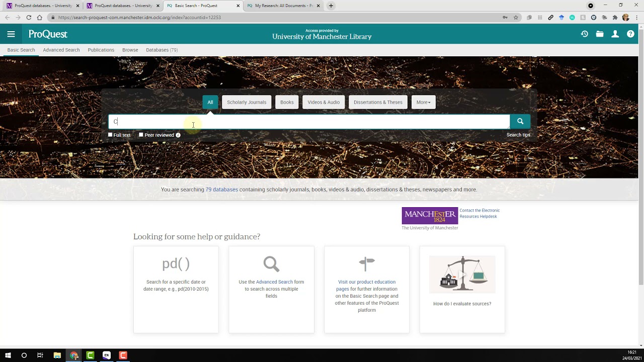Open the ProQuest help question mark icon

(630, 34)
